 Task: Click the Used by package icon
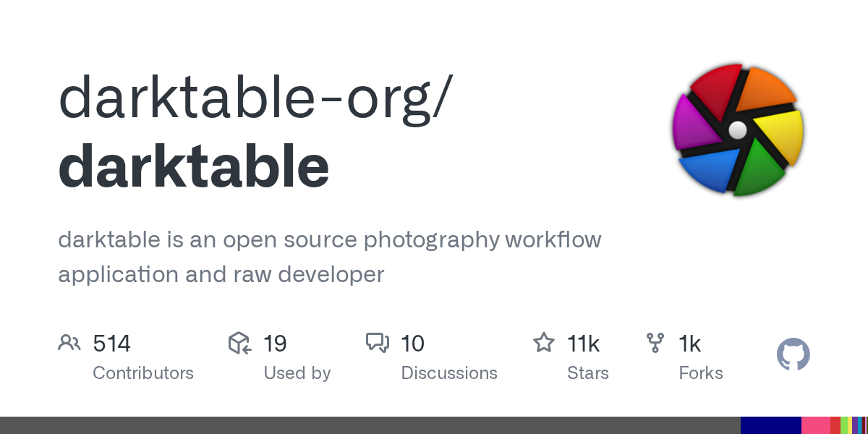(239, 343)
